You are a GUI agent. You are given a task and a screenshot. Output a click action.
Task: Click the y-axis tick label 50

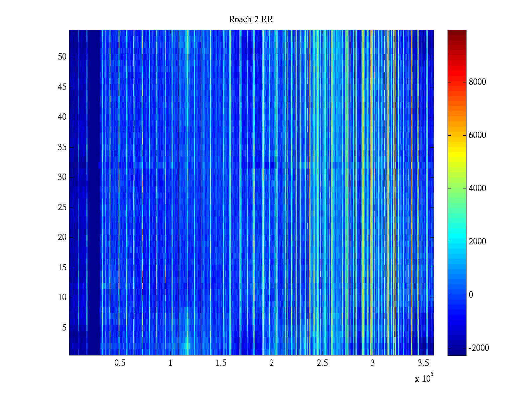[62, 57]
